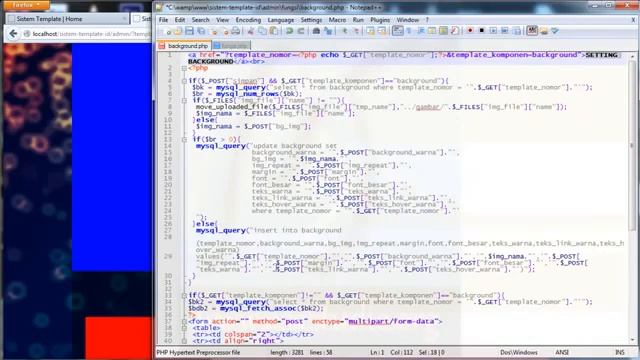Click the editor scrollbar down arrow

point(632,340)
